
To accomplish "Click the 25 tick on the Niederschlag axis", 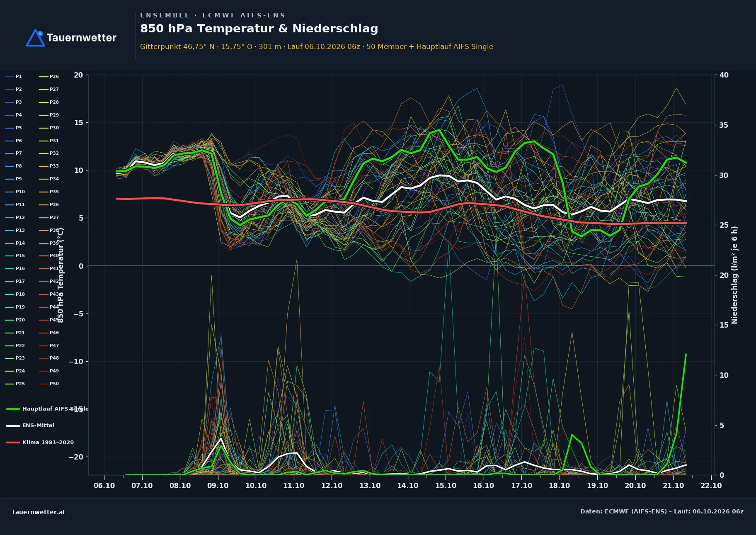I will click(724, 225).
